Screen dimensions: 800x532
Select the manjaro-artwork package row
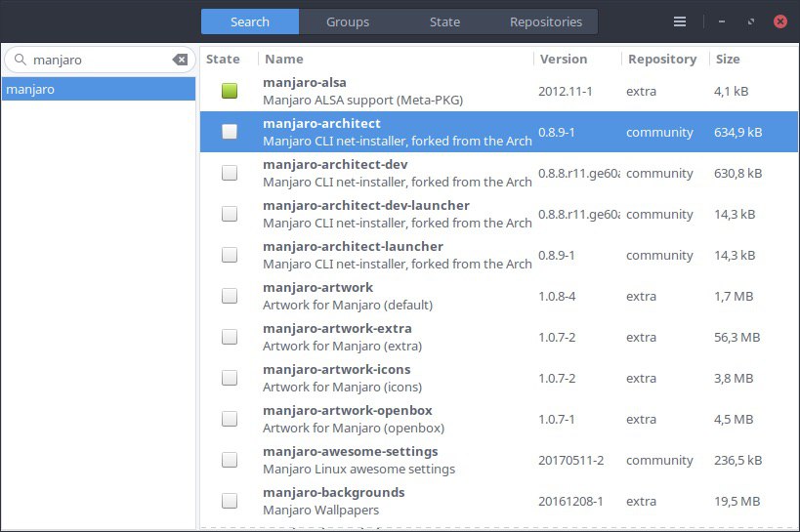click(x=499, y=296)
